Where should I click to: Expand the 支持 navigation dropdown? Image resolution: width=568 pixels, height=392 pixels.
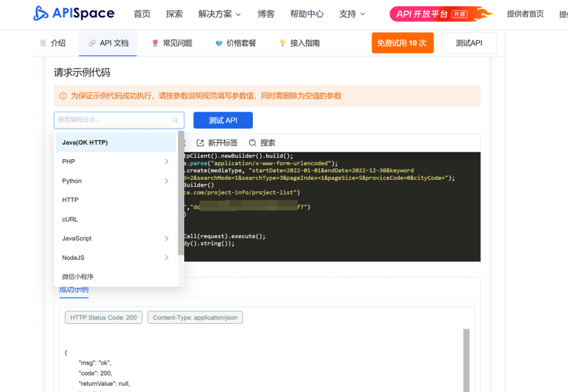[x=352, y=14]
